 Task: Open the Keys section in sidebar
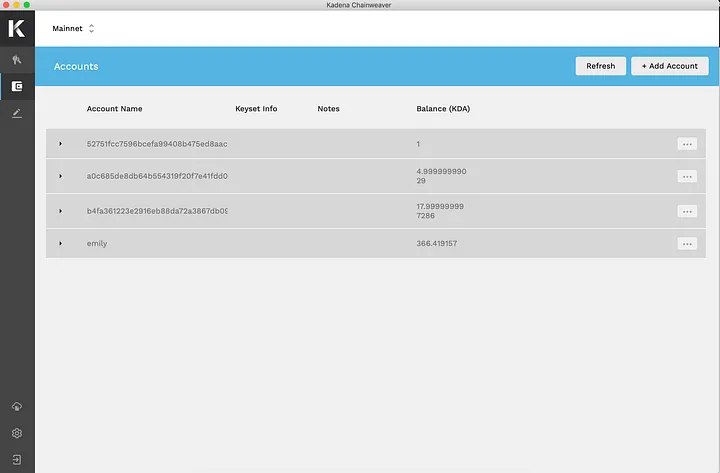(x=17, y=60)
